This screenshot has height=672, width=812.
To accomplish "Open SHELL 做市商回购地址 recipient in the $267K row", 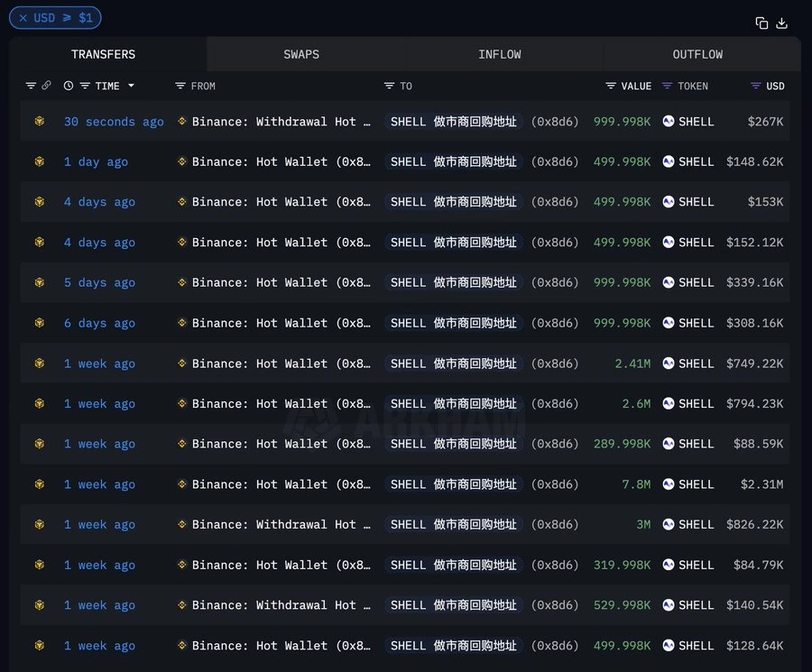I will pos(454,122).
